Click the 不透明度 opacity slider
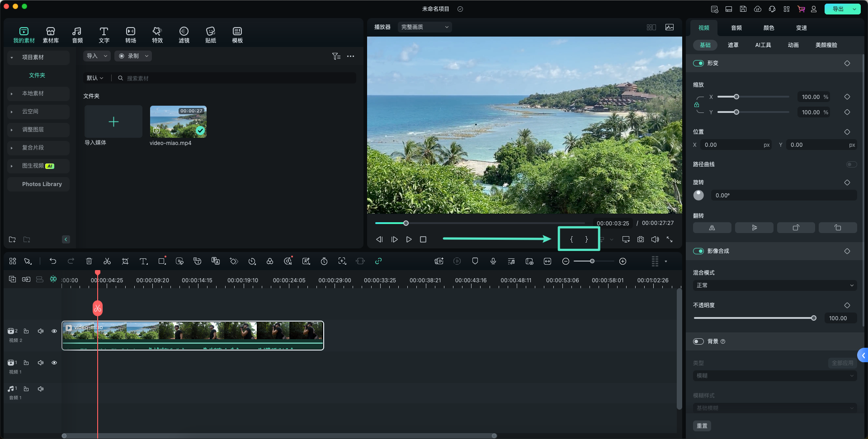 (x=754, y=318)
